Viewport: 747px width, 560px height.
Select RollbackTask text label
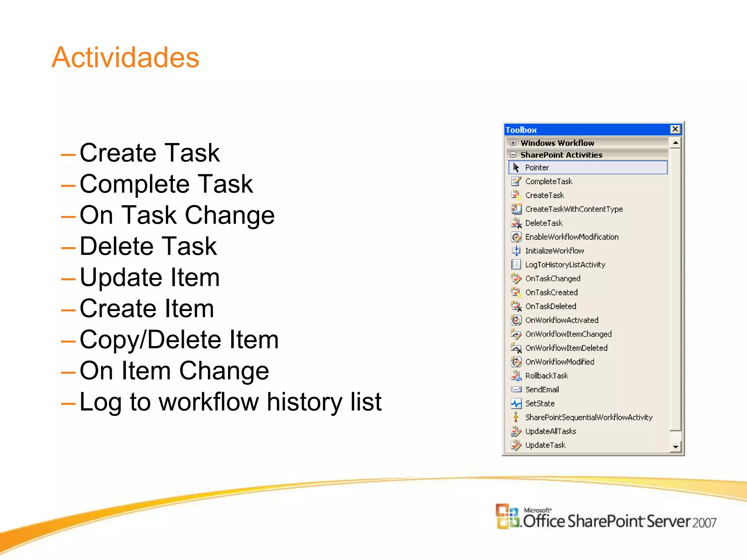(x=547, y=376)
